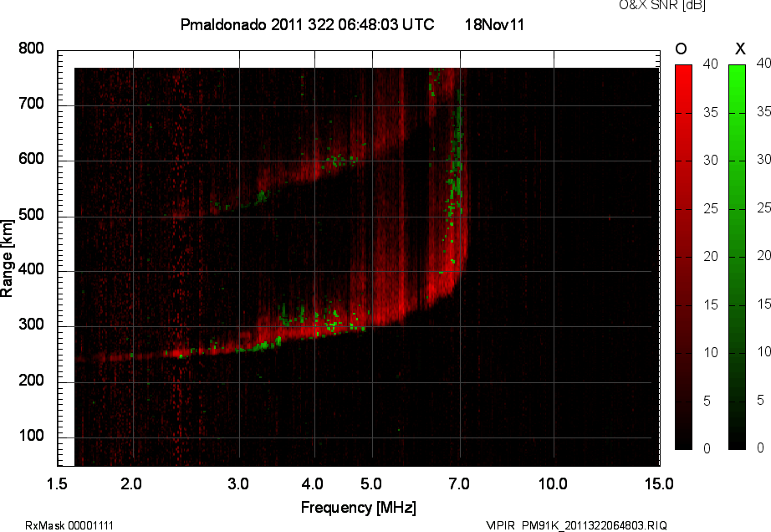Click the date label '18Nov11'
Viewport: 771px width, 532px height.
point(495,24)
